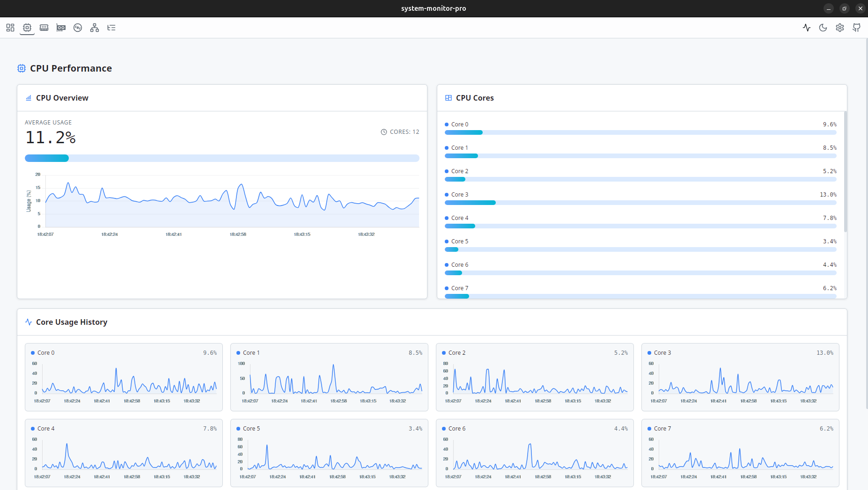Open Settings with the gear icon
868x490 pixels.
tap(839, 28)
